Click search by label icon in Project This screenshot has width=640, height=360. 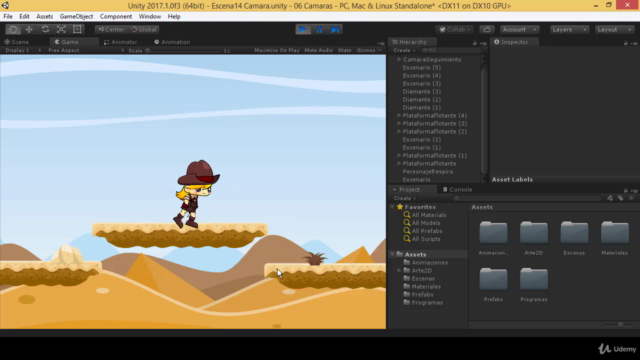[620, 198]
